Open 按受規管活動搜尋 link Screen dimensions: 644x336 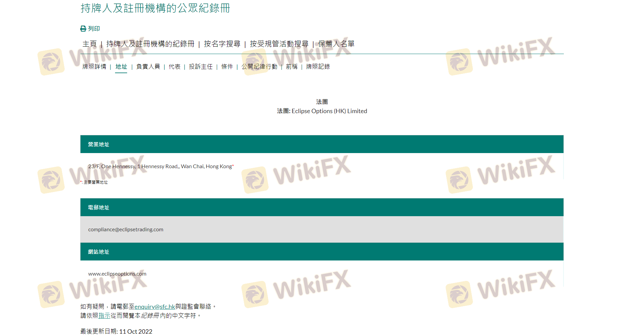[279, 44]
